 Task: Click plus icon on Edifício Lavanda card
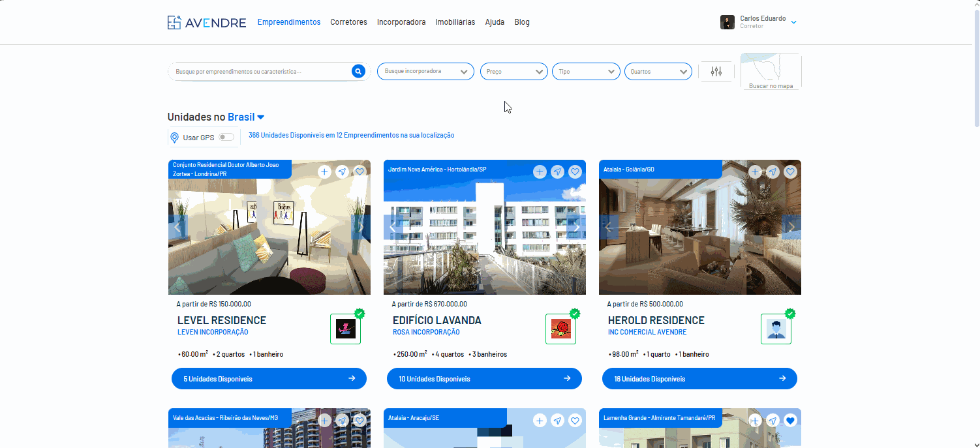tap(540, 172)
